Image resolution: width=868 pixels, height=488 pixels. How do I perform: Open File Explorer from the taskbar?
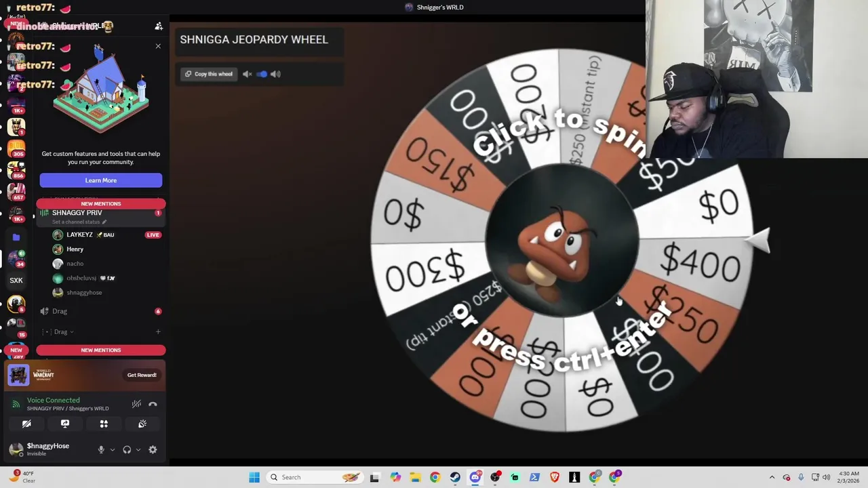click(x=415, y=477)
